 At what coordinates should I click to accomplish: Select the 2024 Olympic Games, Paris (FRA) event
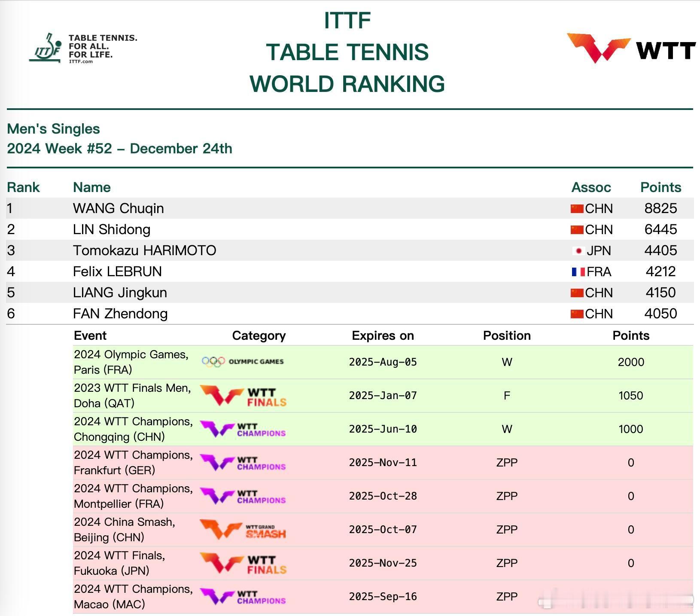pyautogui.click(x=131, y=362)
